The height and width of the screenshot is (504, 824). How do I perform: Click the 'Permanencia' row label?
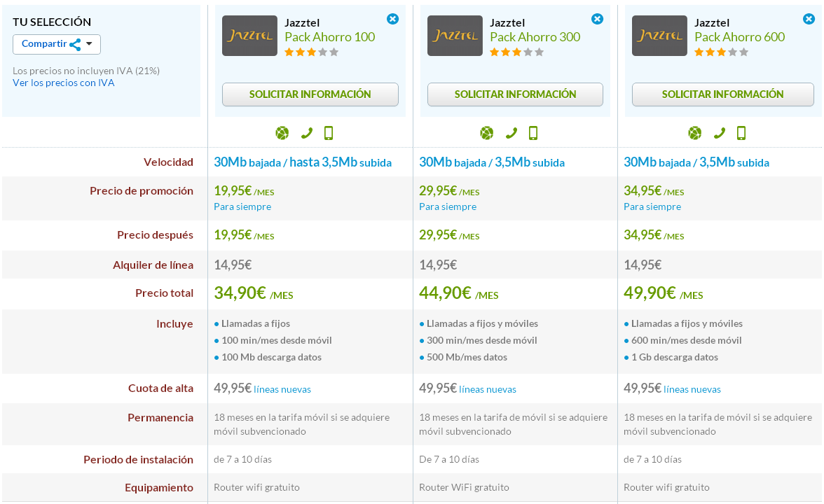160,418
